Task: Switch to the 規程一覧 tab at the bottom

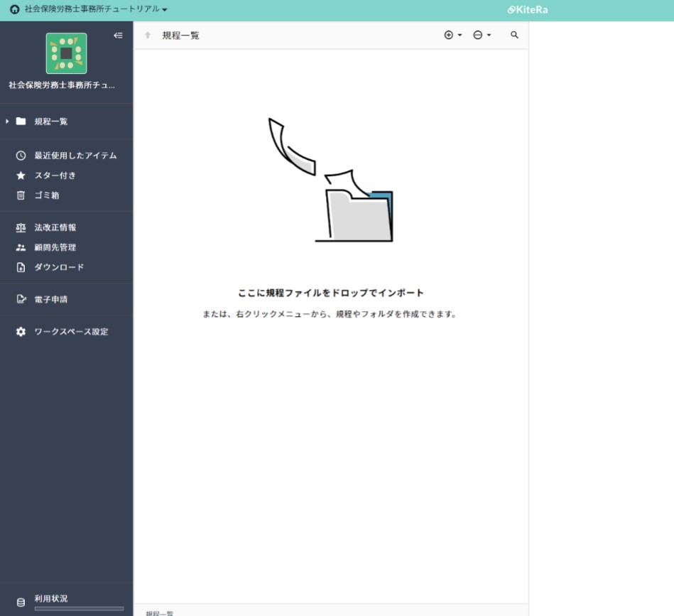Action: 158,612
